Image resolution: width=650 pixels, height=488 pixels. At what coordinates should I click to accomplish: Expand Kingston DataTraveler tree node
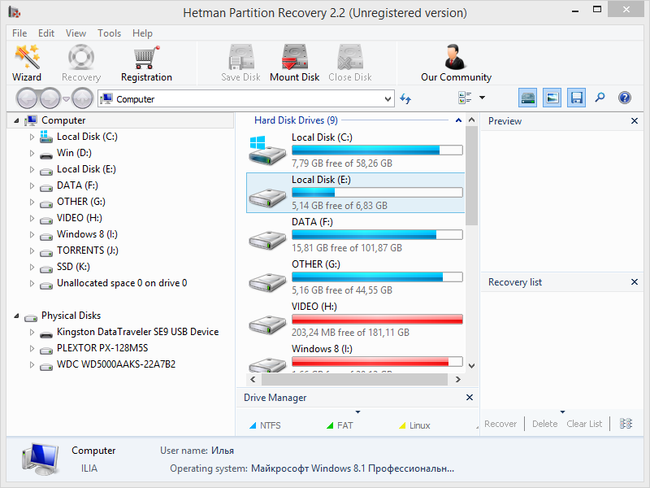[x=32, y=332]
